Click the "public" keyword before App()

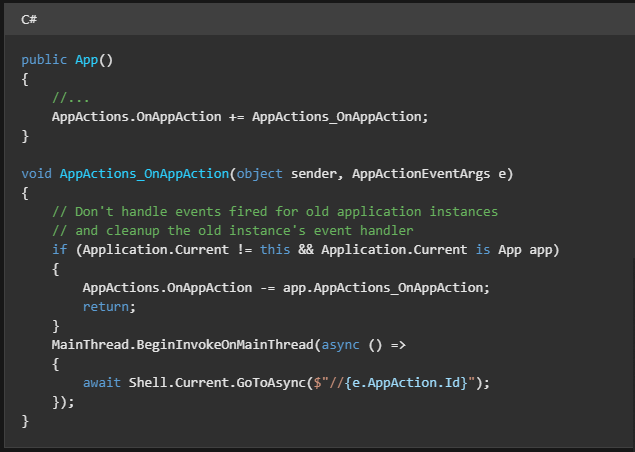(x=44, y=59)
